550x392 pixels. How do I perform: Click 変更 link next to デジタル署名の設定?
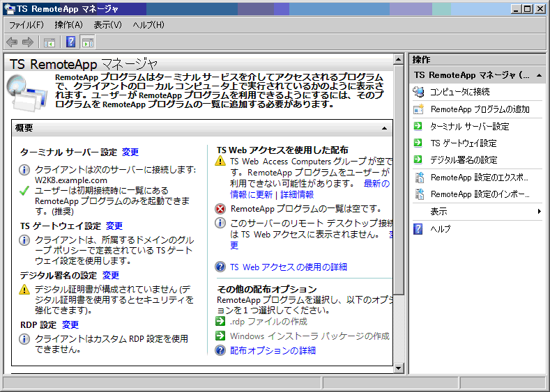click(111, 275)
